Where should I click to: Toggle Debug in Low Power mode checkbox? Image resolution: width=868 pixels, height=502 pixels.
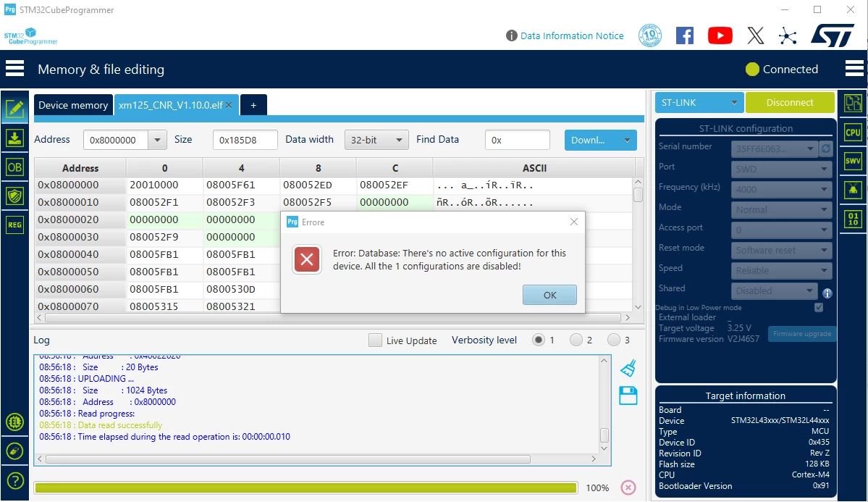click(x=819, y=308)
